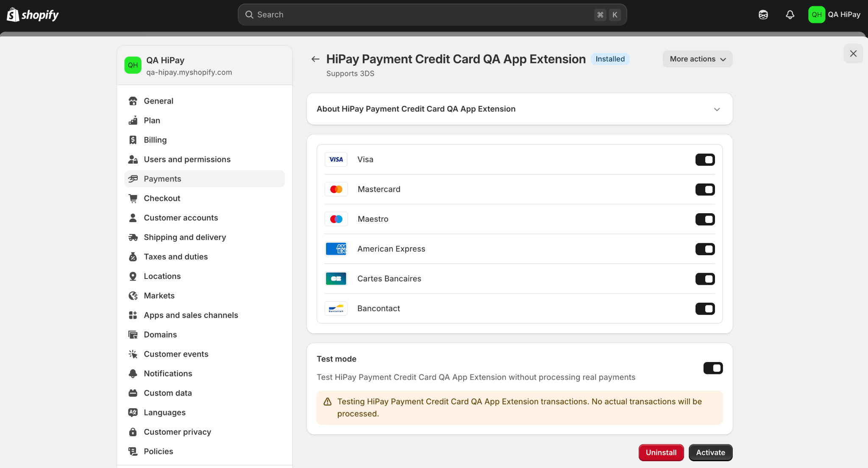Click inside the Search field

point(432,15)
